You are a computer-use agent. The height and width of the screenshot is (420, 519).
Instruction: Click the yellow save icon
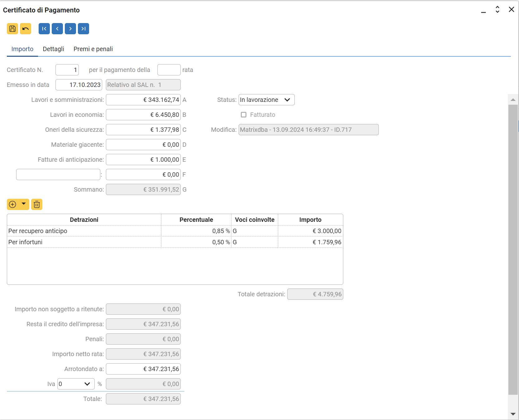[x=12, y=29]
